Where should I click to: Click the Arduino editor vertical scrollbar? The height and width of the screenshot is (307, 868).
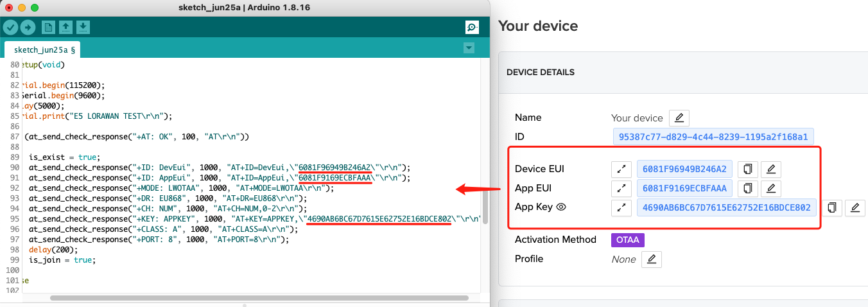coord(485,206)
